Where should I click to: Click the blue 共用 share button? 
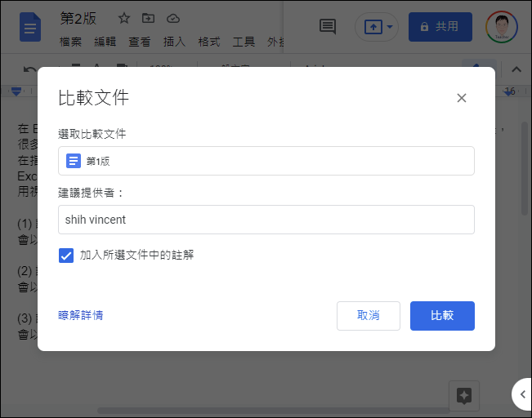click(x=440, y=27)
